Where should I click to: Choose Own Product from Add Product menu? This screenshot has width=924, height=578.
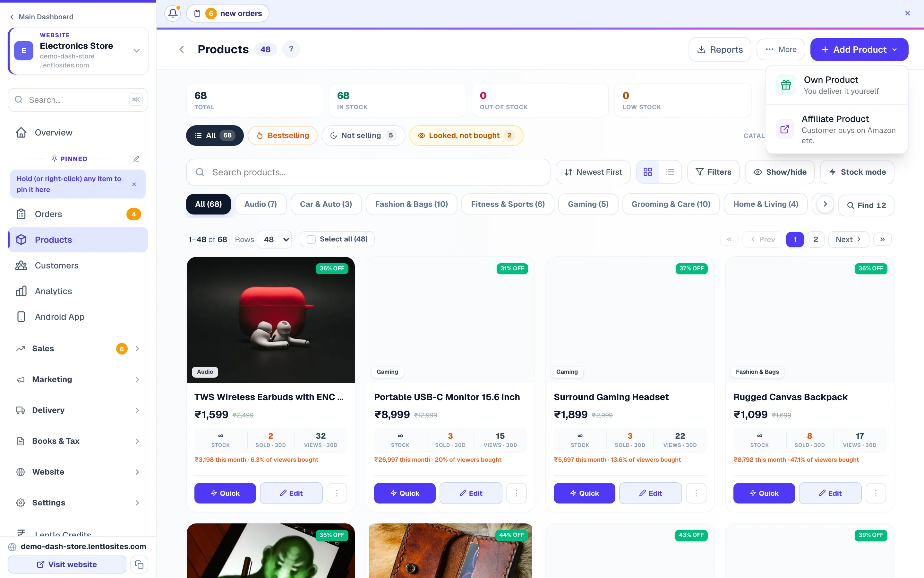(836, 85)
